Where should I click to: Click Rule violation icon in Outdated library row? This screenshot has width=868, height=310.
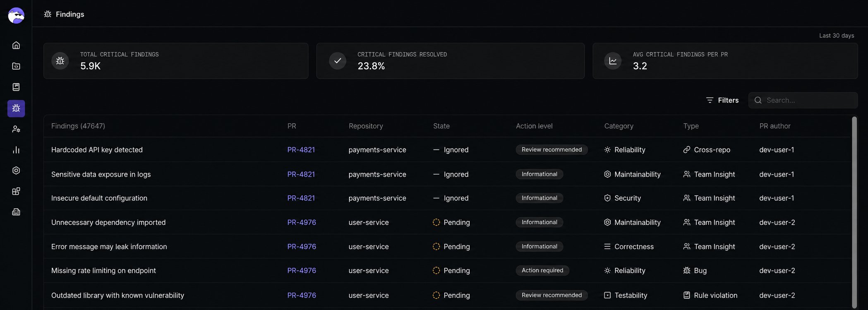687,296
